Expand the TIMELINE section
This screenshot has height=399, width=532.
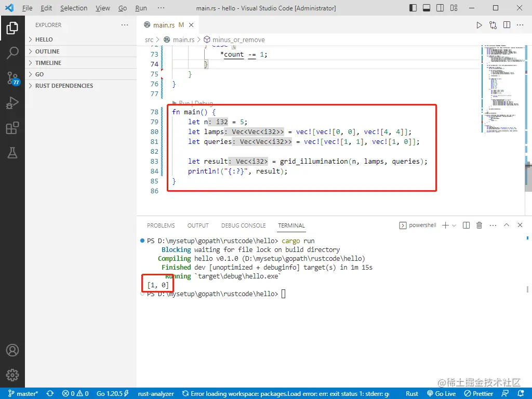81,63
